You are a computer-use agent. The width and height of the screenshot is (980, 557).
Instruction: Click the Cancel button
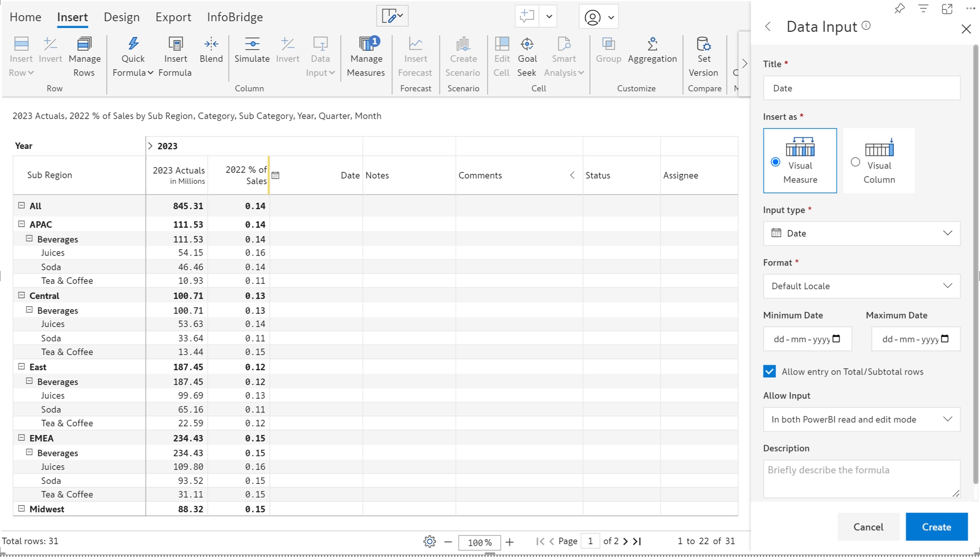(868, 527)
